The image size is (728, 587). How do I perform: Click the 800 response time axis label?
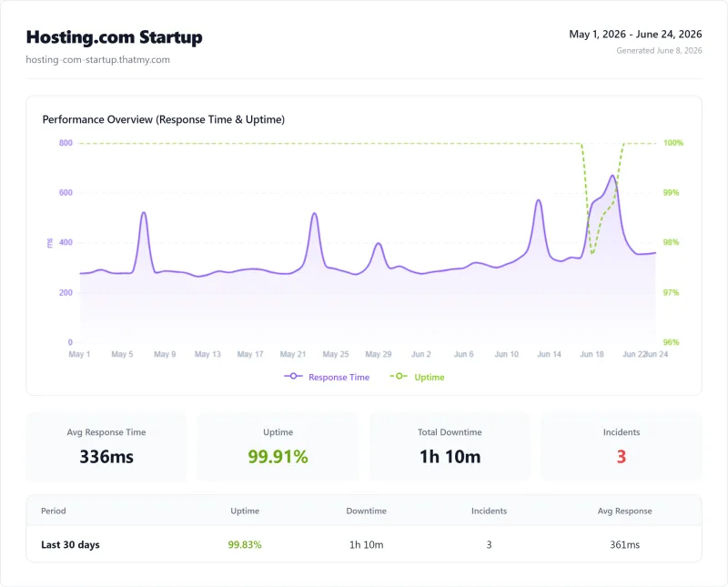coord(66,143)
